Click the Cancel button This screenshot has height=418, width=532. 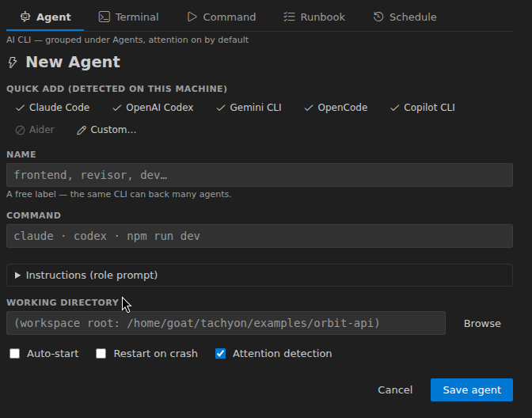[x=395, y=389]
